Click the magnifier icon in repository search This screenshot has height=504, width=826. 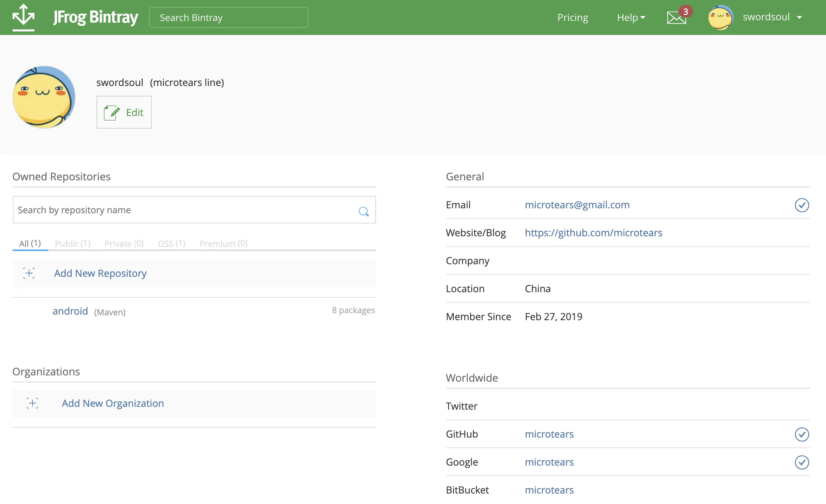coord(364,211)
